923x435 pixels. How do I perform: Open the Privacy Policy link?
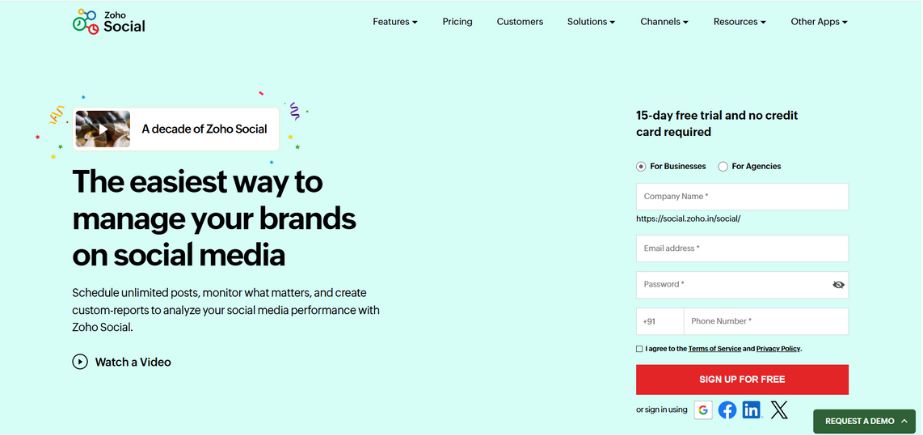(x=778, y=349)
